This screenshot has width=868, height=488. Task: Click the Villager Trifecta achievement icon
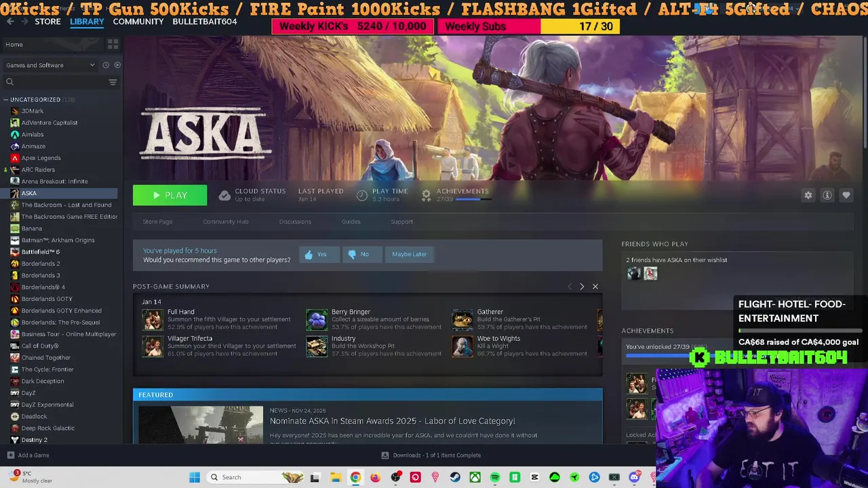(x=153, y=346)
